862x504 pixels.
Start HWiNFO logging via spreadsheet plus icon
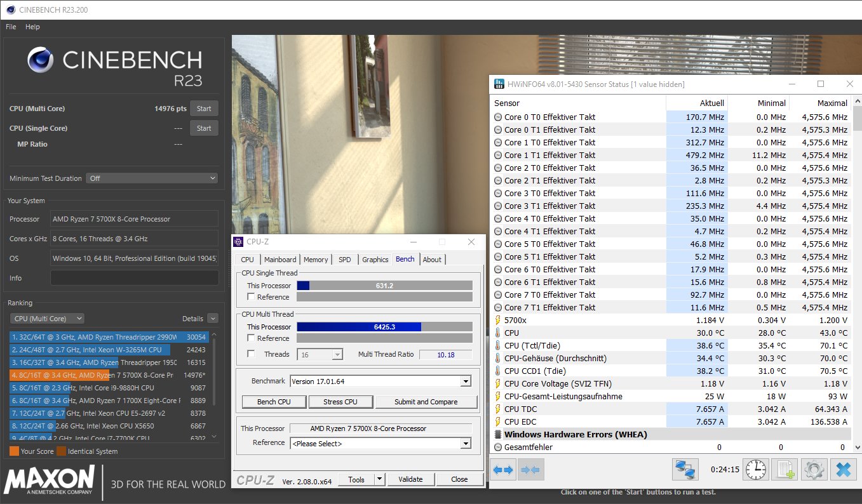pos(786,470)
